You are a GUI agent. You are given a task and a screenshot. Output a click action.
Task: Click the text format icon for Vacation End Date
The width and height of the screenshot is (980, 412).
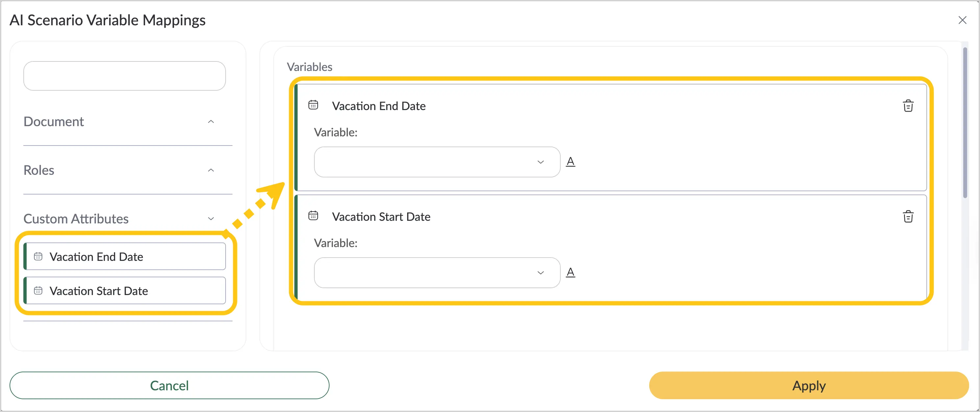coord(570,162)
